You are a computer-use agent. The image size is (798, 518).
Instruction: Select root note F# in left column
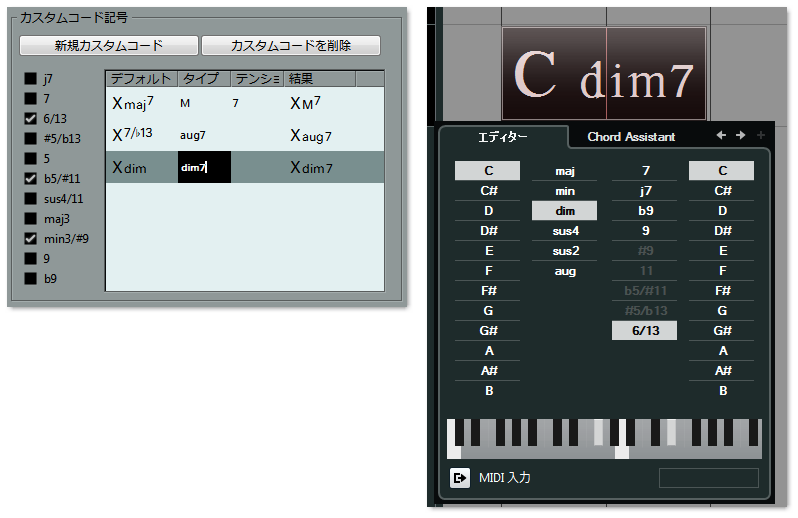point(488,291)
